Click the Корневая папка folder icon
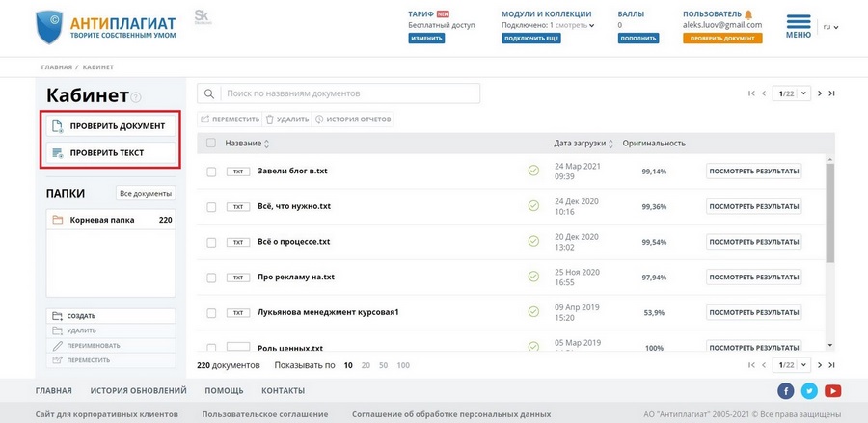This screenshot has width=868, height=423. tap(58, 220)
